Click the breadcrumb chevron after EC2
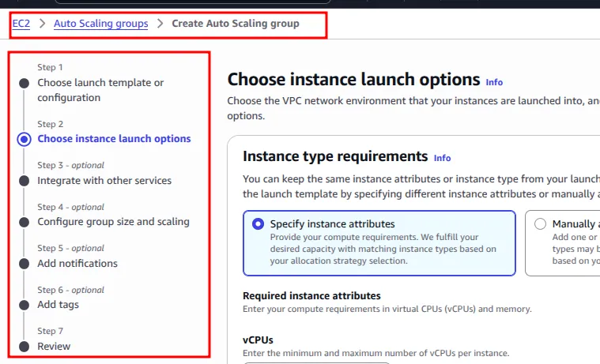Viewport: 600px width, 364px height. click(42, 24)
